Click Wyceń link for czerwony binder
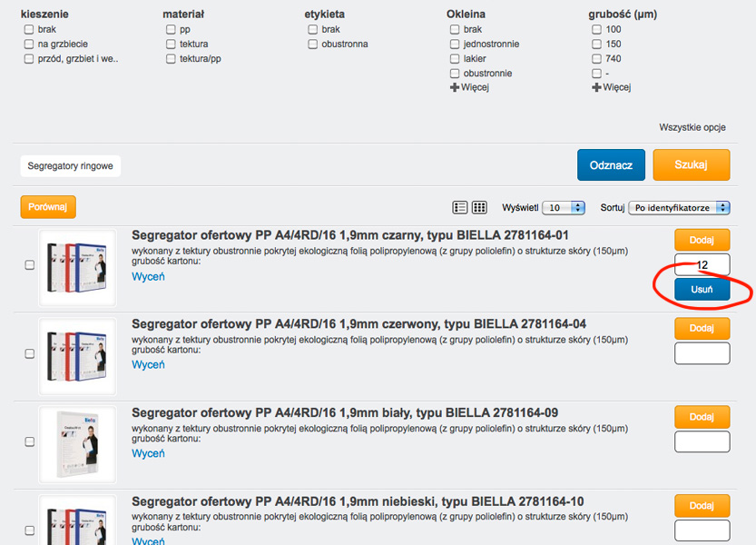This screenshot has height=545, width=756. click(149, 365)
